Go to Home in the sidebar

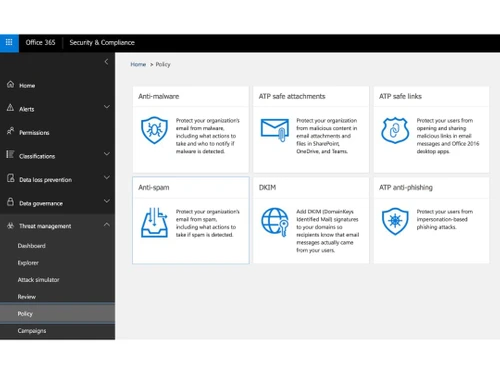[27, 86]
